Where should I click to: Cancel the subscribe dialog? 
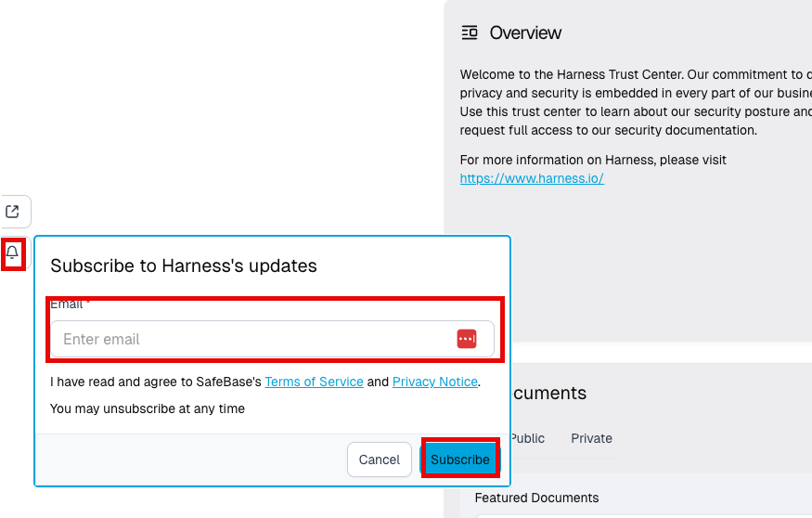click(379, 460)
